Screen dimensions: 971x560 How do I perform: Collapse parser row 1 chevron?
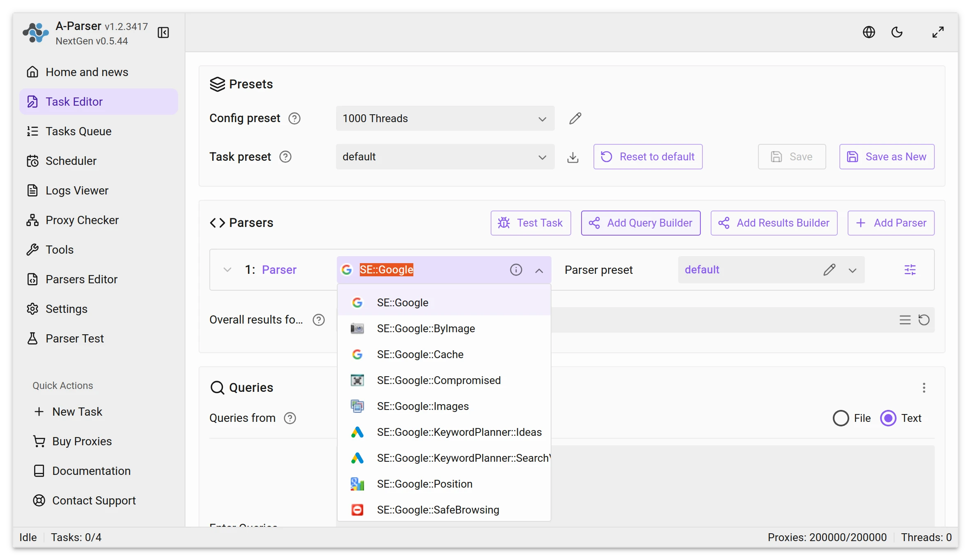[227, 270]
